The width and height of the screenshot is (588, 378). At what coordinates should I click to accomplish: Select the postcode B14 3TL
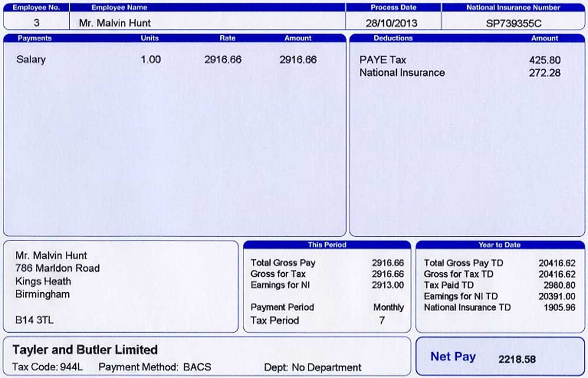pos(34,320)
